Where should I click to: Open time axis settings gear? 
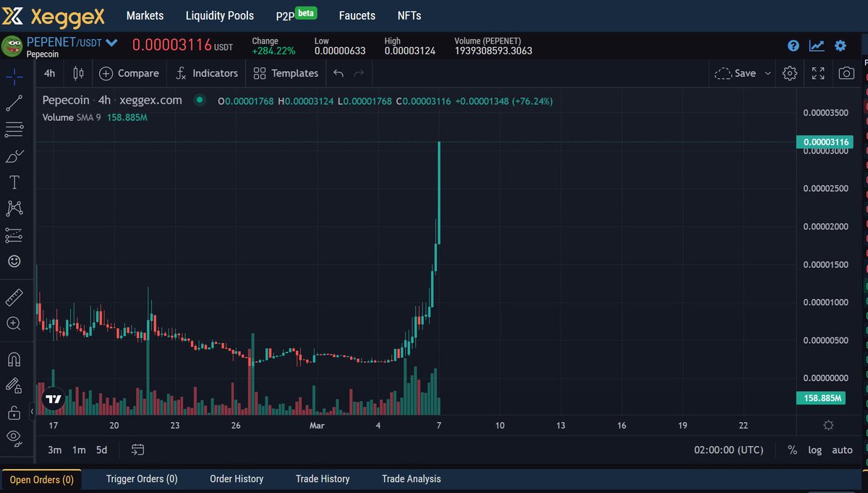[828, 425]
